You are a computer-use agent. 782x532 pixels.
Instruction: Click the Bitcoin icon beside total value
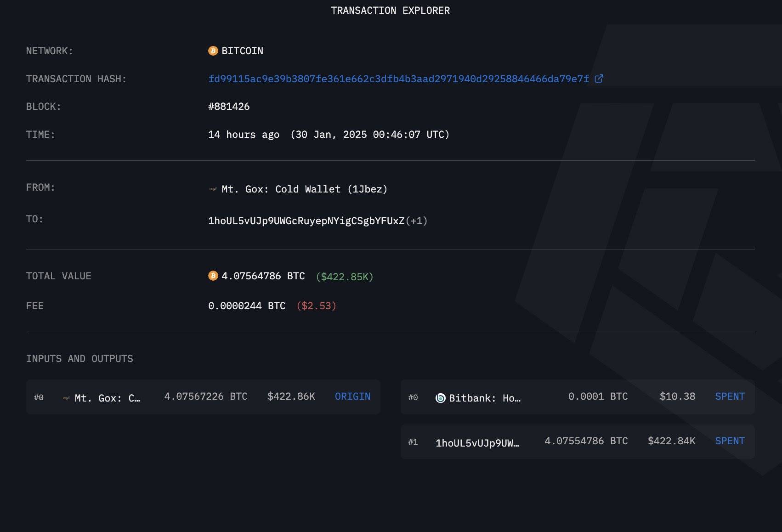point(212,276)
